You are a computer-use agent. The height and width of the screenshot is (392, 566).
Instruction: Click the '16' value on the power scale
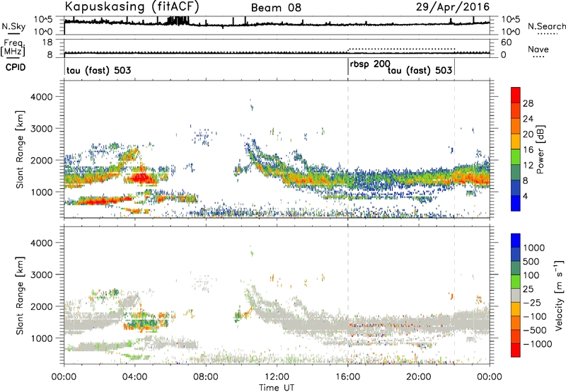click(528, 150)
